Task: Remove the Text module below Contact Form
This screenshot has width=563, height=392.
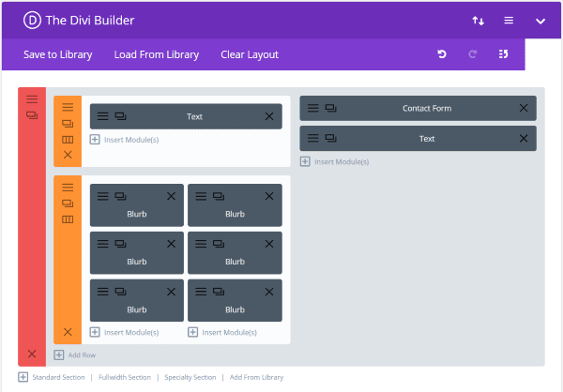Action: coord(524,138)
